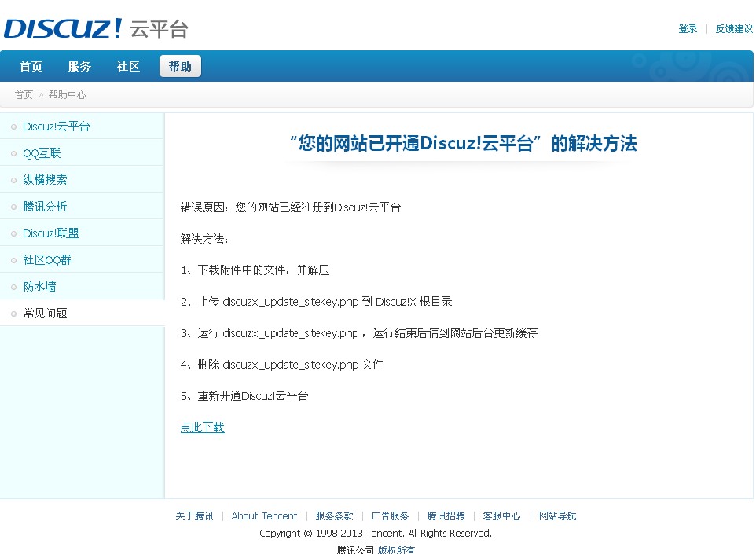Click the 登录 link

688,29
